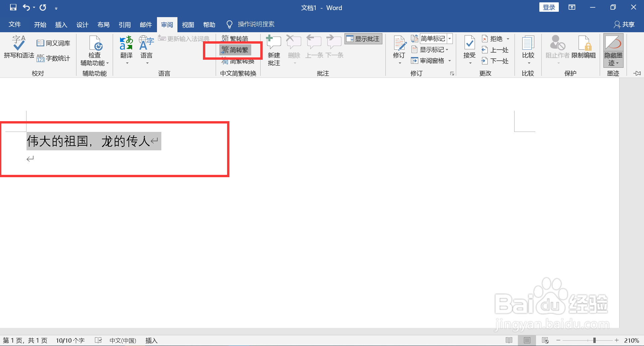Click the page count 第1页，共1页
This screenshot has height=346, width=644.
[x=25, y=340]
